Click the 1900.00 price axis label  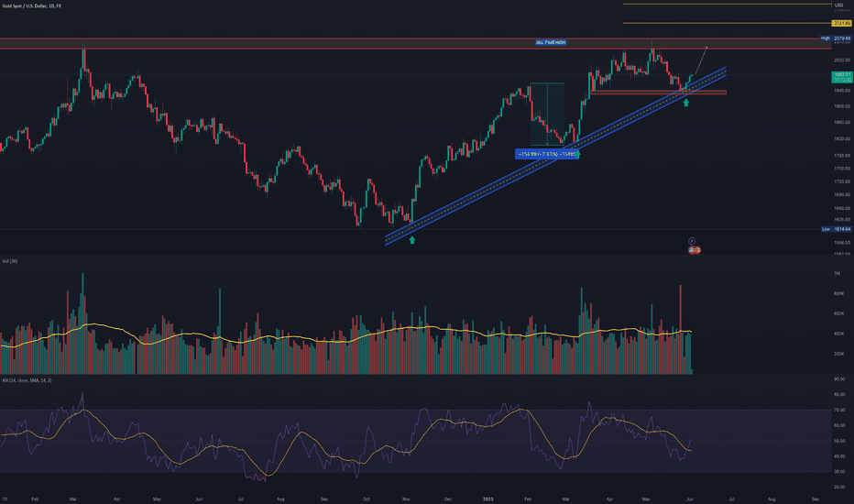842,106
